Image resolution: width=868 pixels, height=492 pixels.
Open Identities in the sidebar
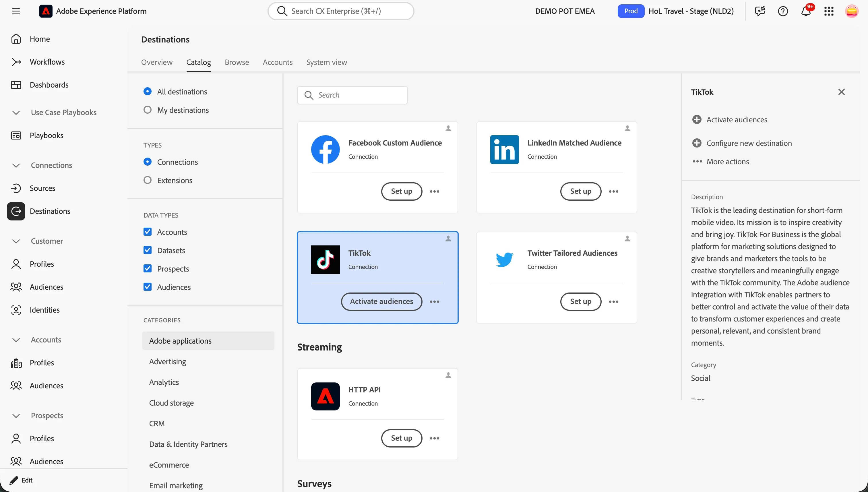pyautogui.click(x=44, y=310)
